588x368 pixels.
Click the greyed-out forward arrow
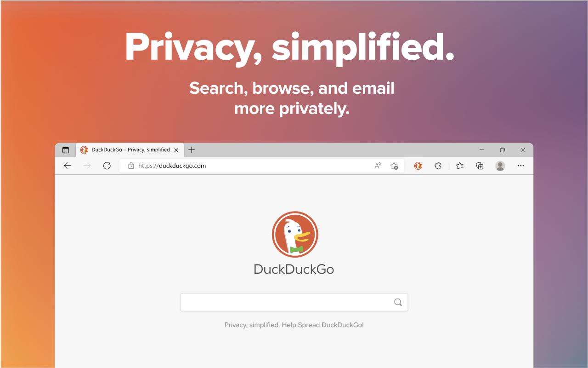click(87, 166)
